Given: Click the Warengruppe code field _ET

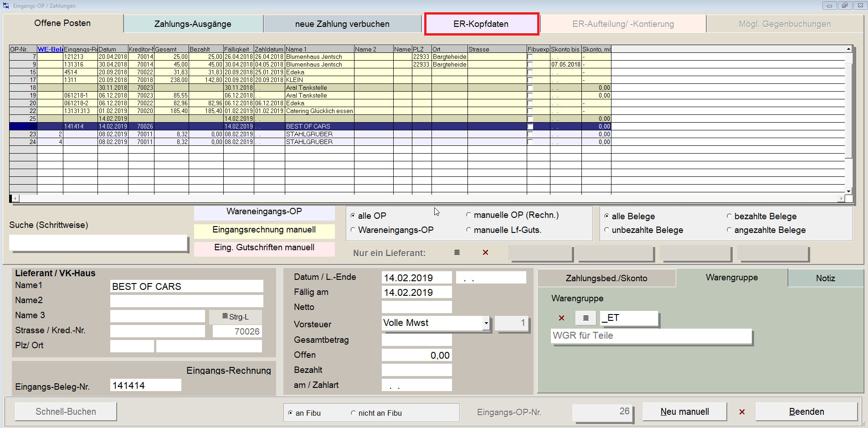Looking at the screenshot, I should pos(629,318).
